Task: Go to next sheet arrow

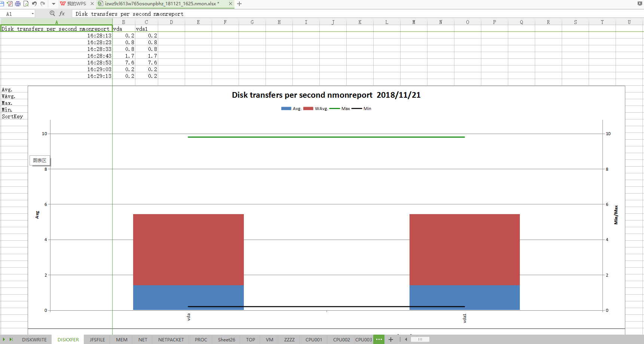Action: coord(4,340)
